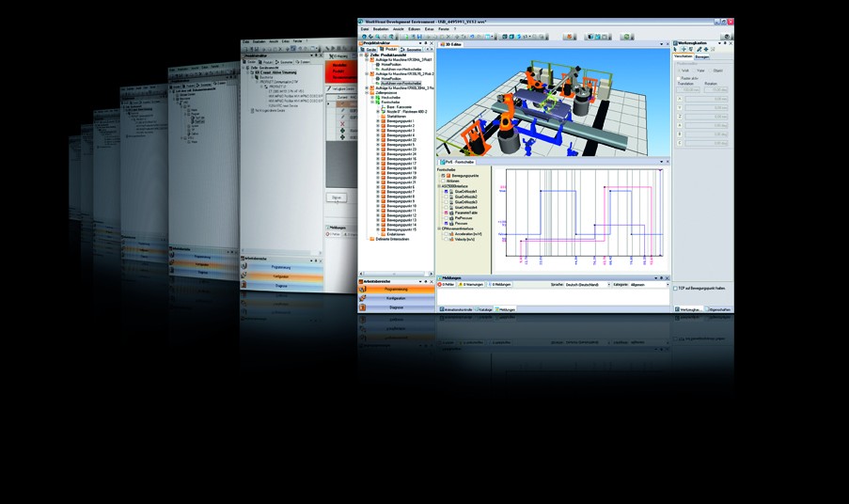Collapse the Frontscheibe tree node

pyautogui.click(x=372, y=102)
